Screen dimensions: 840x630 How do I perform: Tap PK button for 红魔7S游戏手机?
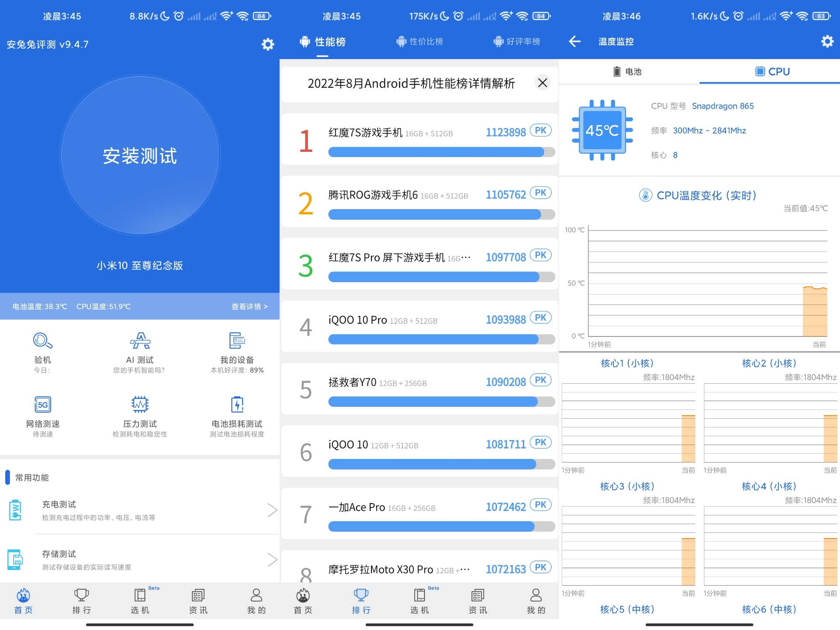point(540,130)
